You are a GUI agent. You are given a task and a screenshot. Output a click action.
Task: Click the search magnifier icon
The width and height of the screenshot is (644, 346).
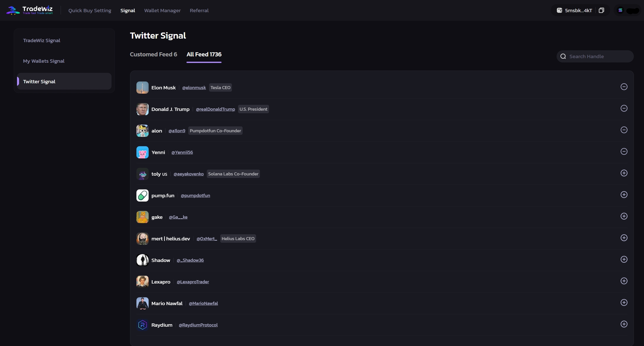[563, 56]
